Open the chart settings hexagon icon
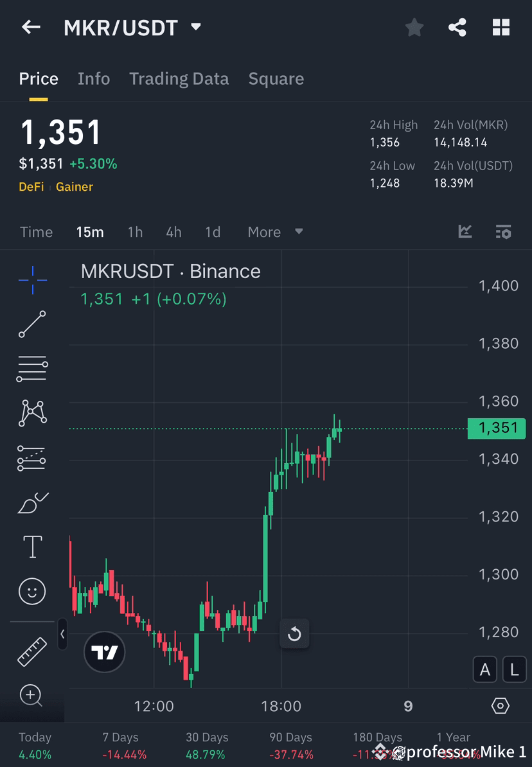532x767 pixels. [x=501, y=706]
